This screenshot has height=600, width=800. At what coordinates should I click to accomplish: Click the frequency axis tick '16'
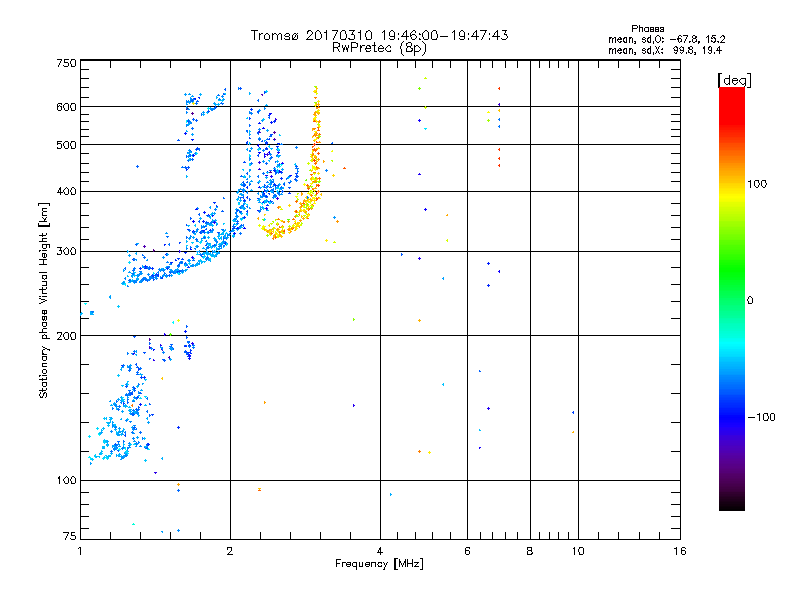pyautogui.click(x=680, y=551)
